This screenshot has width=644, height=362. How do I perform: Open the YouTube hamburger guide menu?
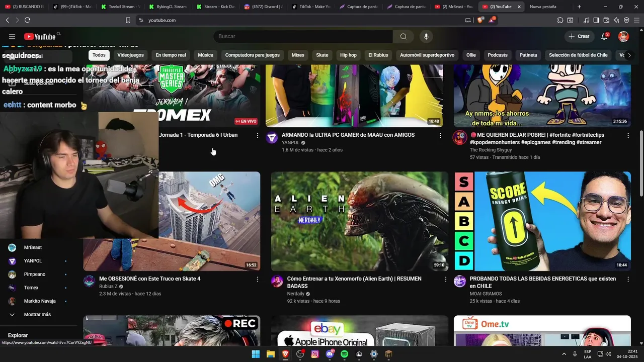tap(12, 36)
